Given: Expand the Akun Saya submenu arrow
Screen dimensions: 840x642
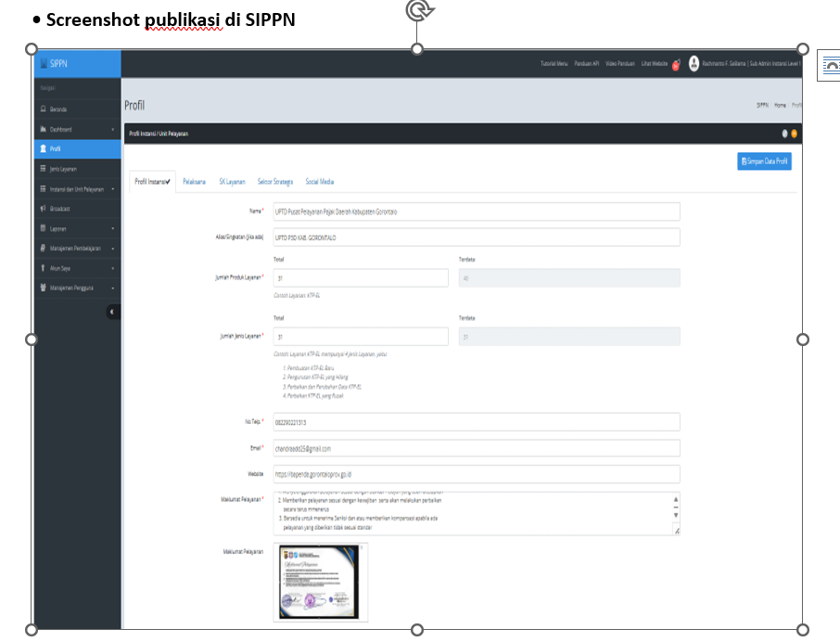Looking at the screenshot, I should pyautogui.click(x=112, y=268).
